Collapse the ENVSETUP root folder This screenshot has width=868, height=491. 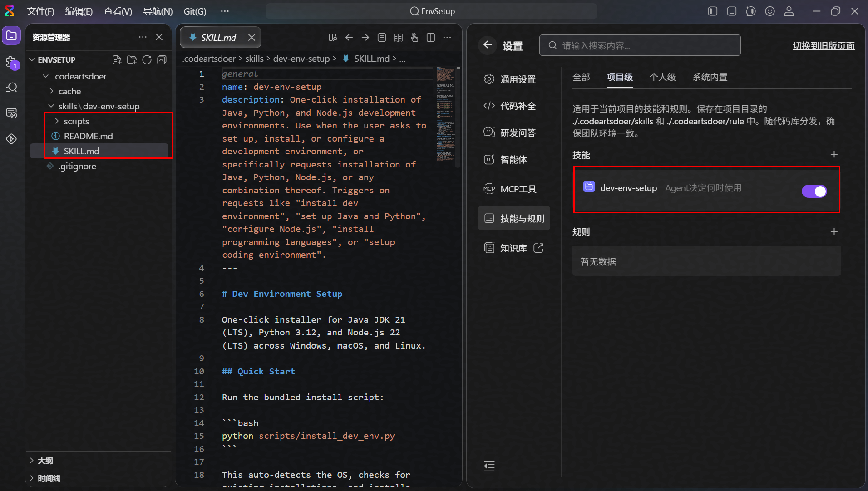[x=32, y=60]
